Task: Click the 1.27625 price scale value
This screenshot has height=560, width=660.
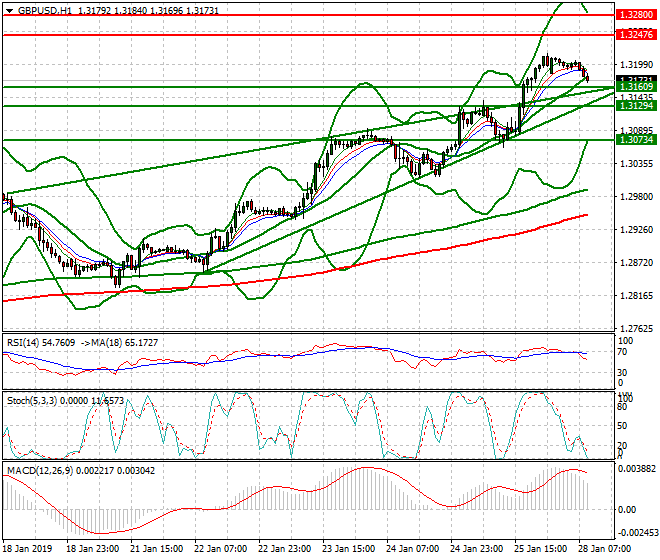Action: (x=637, y=328)
